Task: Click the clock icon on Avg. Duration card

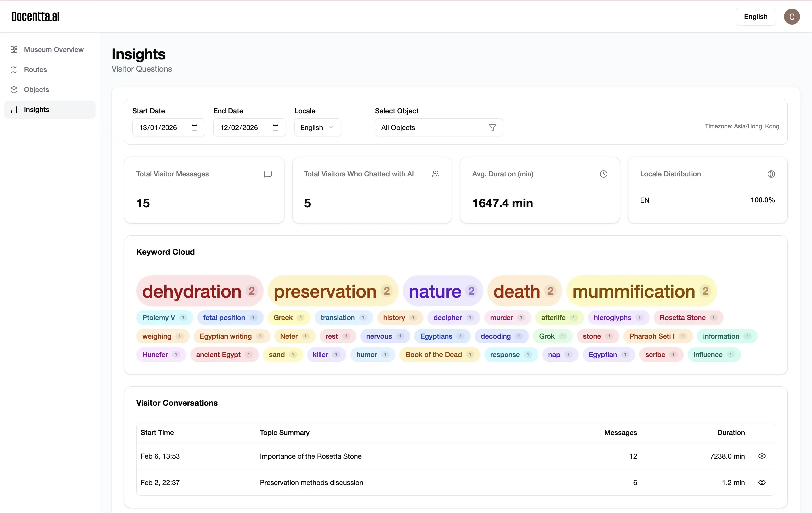Action: 603,174
